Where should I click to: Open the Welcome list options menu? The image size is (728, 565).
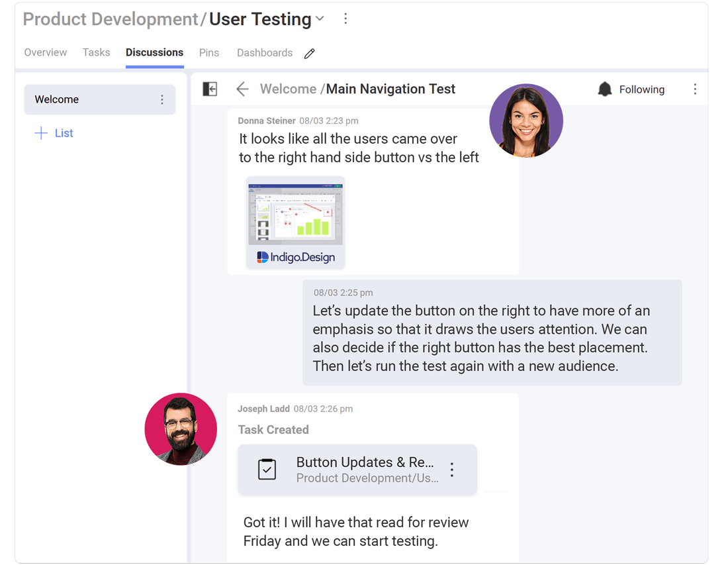161,100
